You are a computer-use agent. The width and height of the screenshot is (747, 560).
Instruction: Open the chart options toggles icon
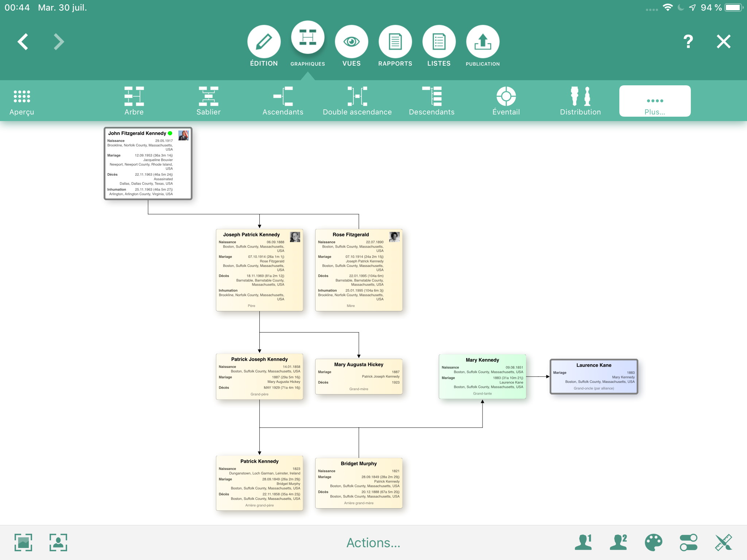click(x=688, y=542)
